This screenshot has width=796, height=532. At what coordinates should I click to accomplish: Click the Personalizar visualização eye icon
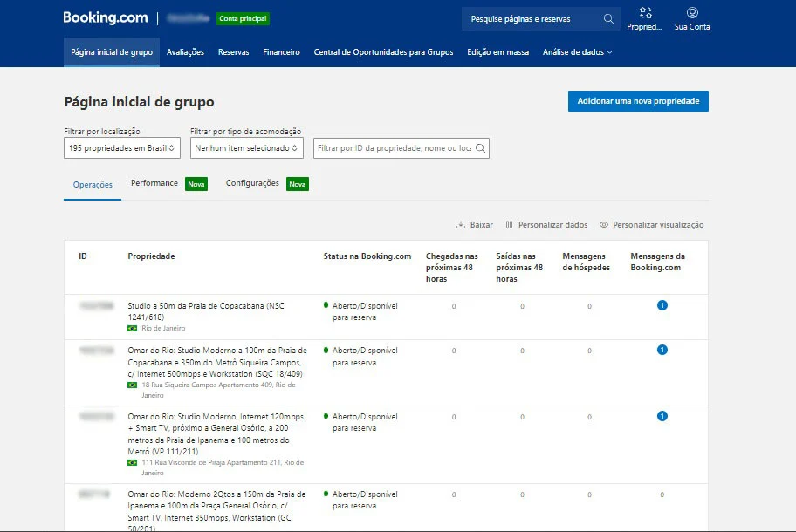tap(604, 225)
